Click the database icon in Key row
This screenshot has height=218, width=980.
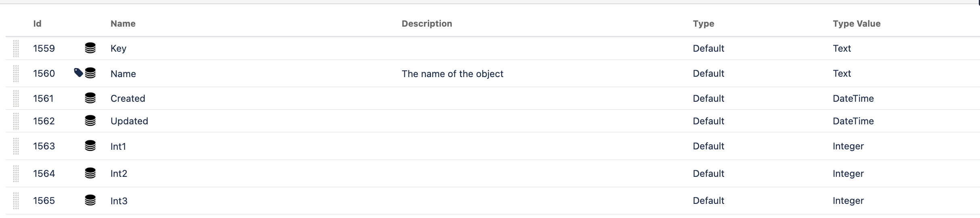pyautogui.click(x=90, y=48)
